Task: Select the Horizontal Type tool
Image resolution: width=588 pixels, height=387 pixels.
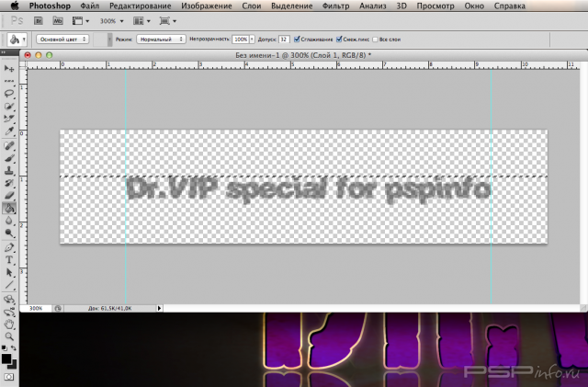Action: tap(9, 259)
